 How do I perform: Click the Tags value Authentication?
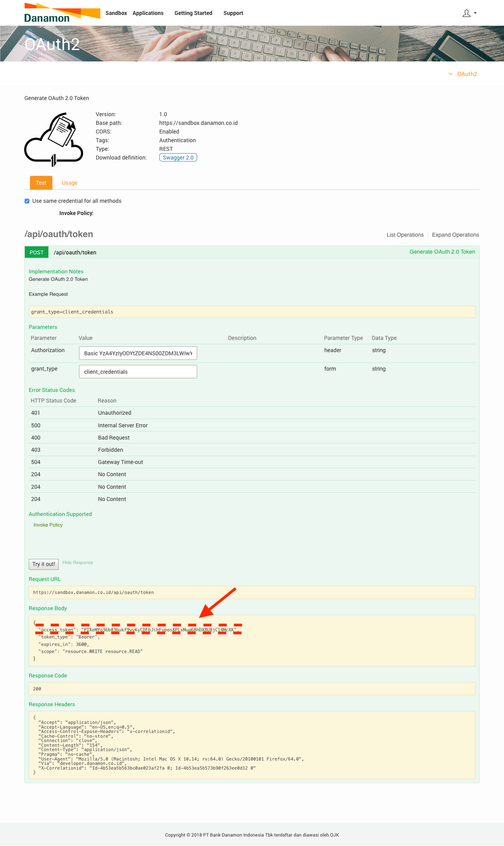[178, 140]
